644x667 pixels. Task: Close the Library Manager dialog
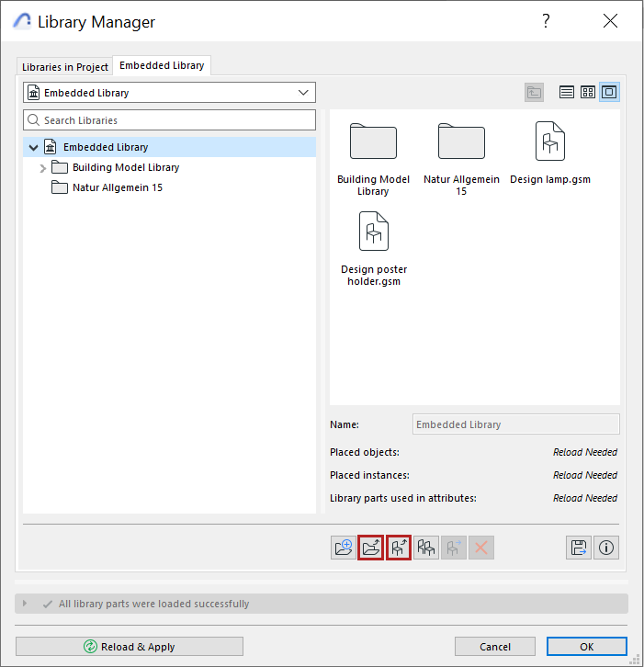coord(610,20)
